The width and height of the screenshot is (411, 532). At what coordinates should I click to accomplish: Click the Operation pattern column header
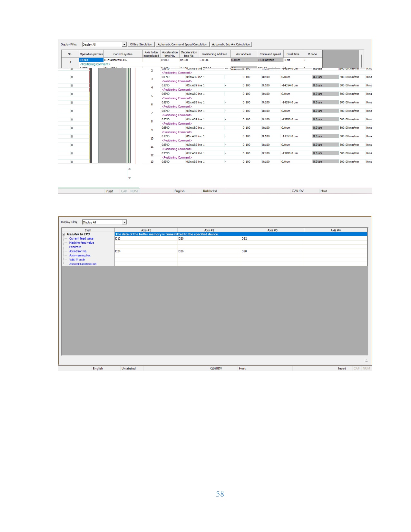tap(91, 54)
